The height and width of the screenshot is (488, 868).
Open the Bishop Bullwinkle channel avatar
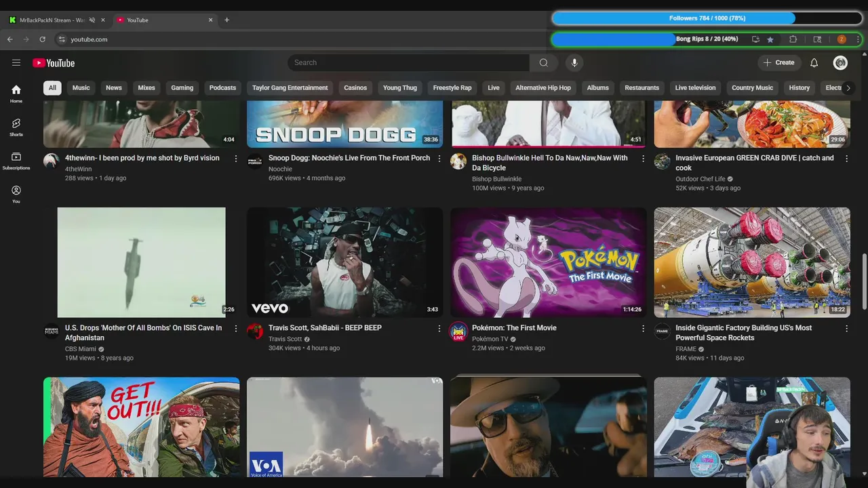point(458,161)
